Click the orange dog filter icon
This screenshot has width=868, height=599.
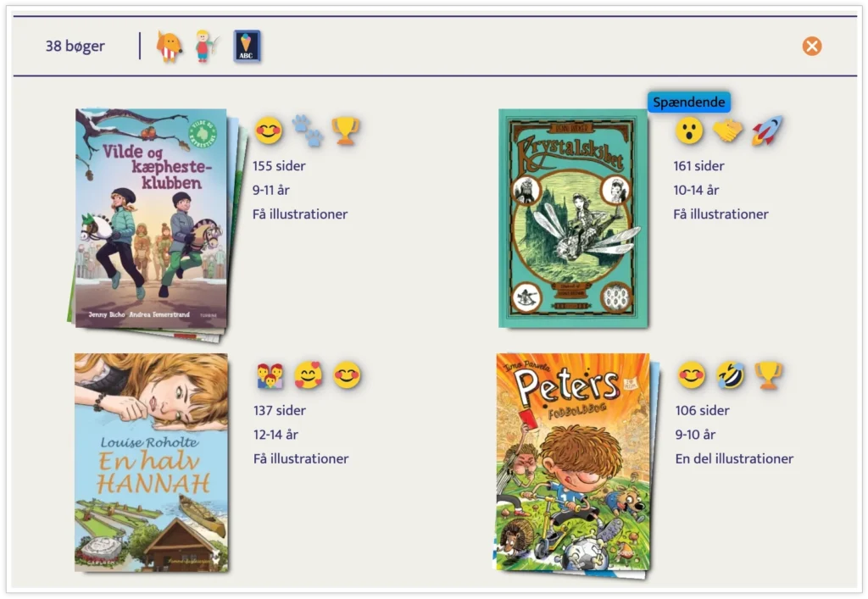click(170, 46)
